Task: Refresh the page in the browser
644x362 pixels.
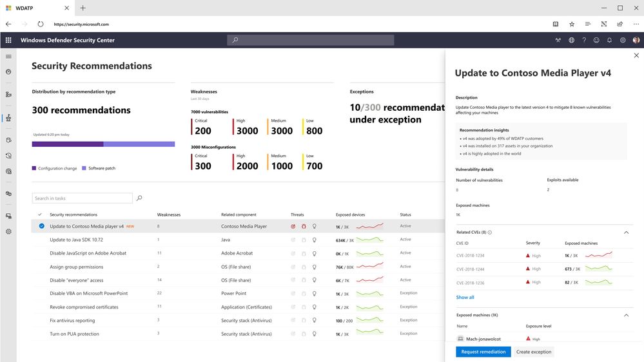Action: point(40,24)
